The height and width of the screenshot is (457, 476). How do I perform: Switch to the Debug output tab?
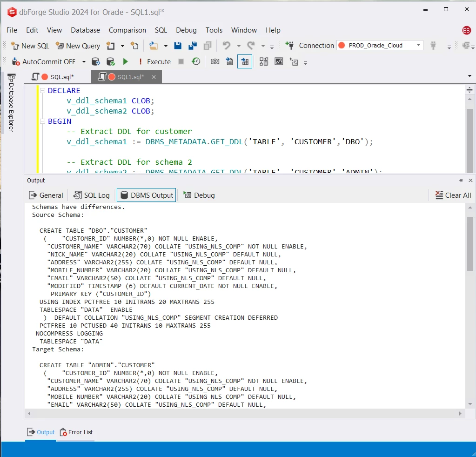click(x=199, y=195)
